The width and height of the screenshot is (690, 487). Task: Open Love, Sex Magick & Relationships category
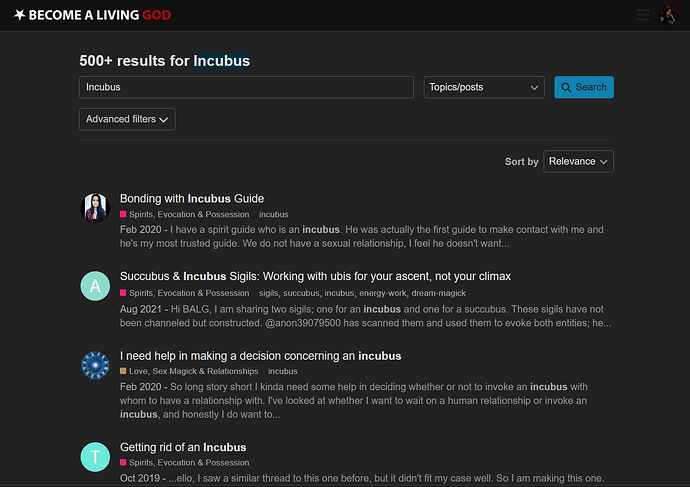(189, 371)
